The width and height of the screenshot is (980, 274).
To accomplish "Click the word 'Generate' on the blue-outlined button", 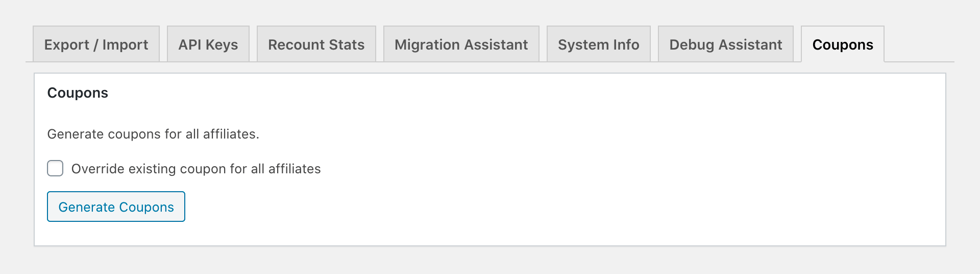I will pos(86,207).
